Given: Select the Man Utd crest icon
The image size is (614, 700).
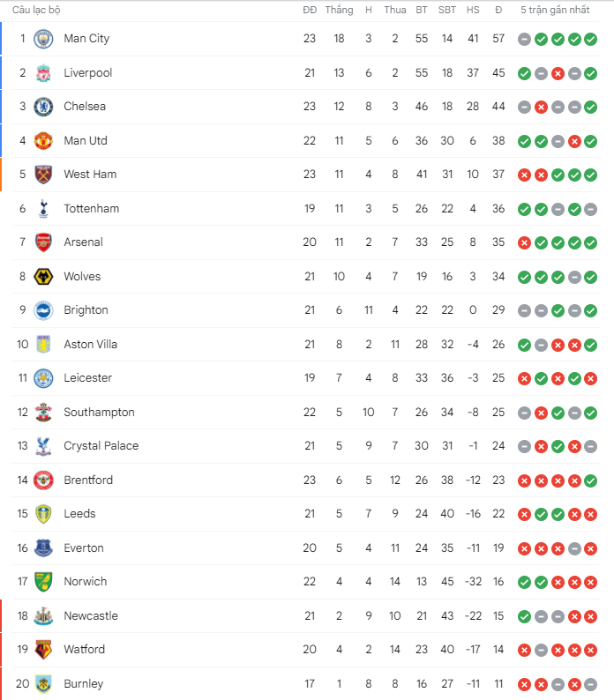Looking at the screenshot, I should [43, 141].
